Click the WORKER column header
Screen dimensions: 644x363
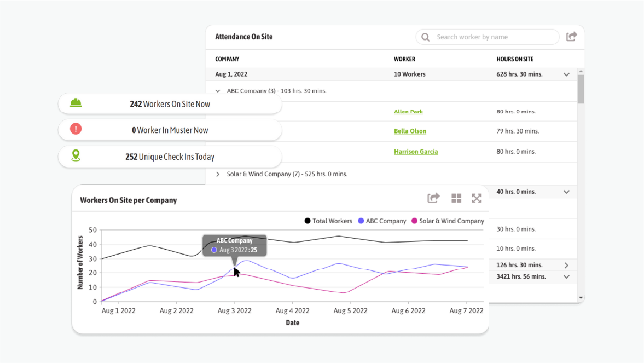tap(404, 59)
